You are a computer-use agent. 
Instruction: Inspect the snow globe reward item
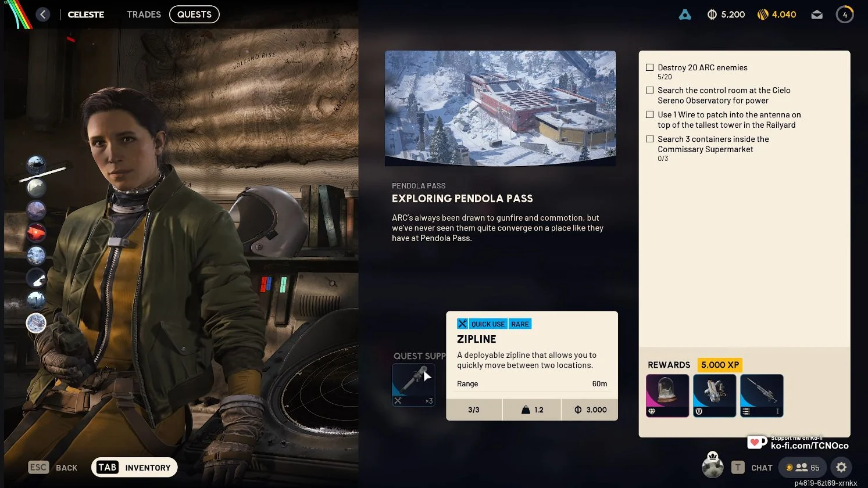(667, 396)
